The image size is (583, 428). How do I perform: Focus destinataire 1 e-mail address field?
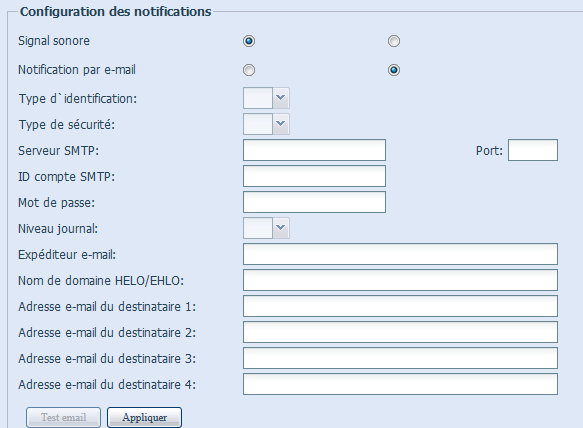(x=400, y=306)
